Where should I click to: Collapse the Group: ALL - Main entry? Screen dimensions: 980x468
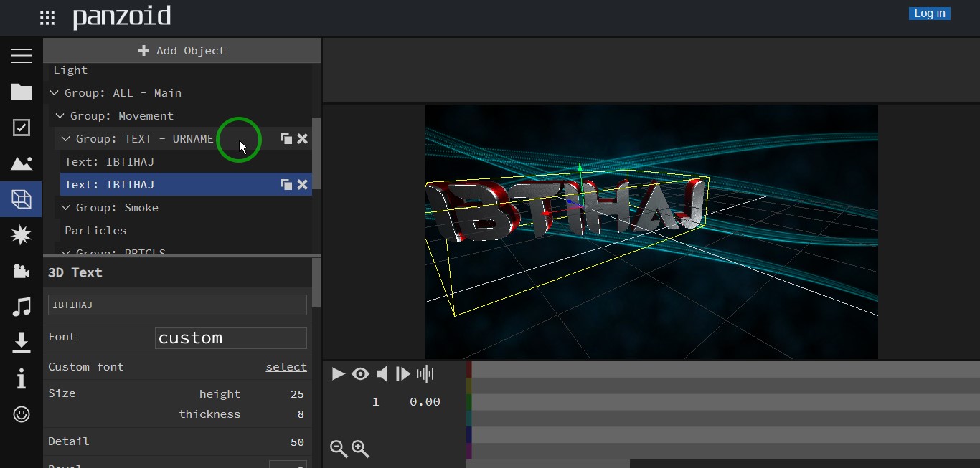point(53,92)
